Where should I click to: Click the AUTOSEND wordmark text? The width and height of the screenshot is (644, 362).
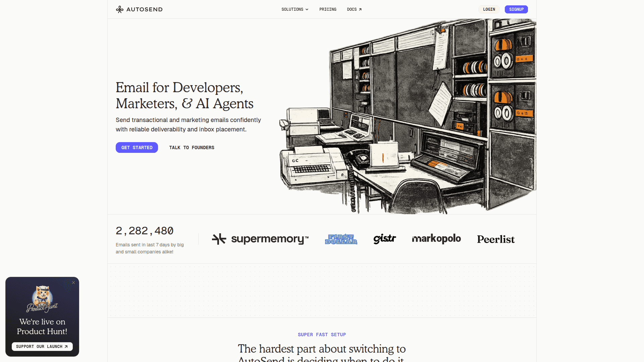pos(145,9)
